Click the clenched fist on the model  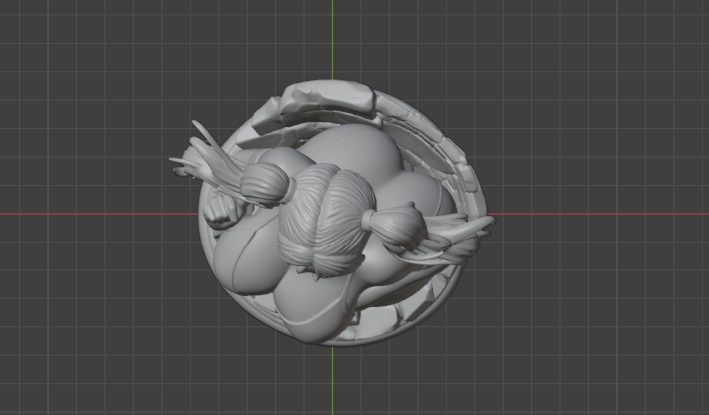coord(220,213)
